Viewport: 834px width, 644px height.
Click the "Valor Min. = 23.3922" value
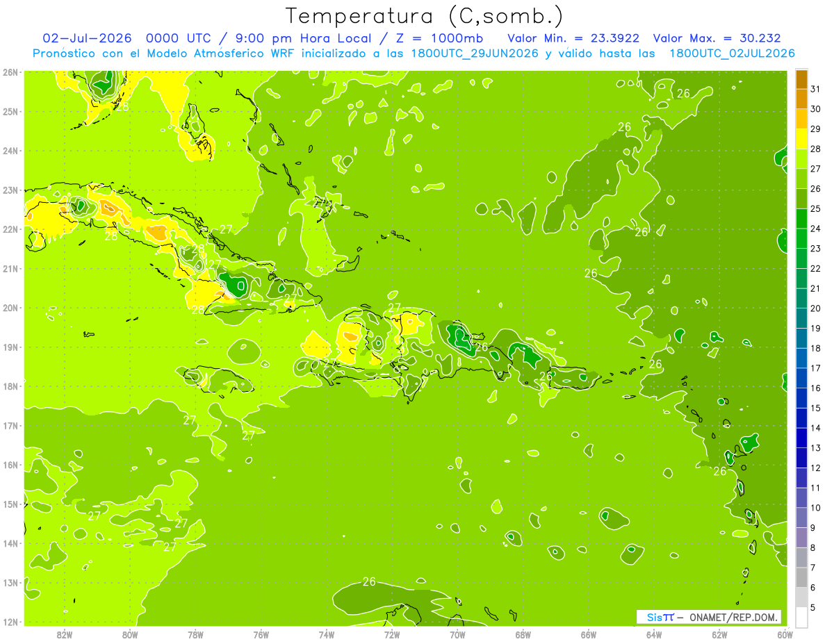pyautogui.click(x=574, y=38)
